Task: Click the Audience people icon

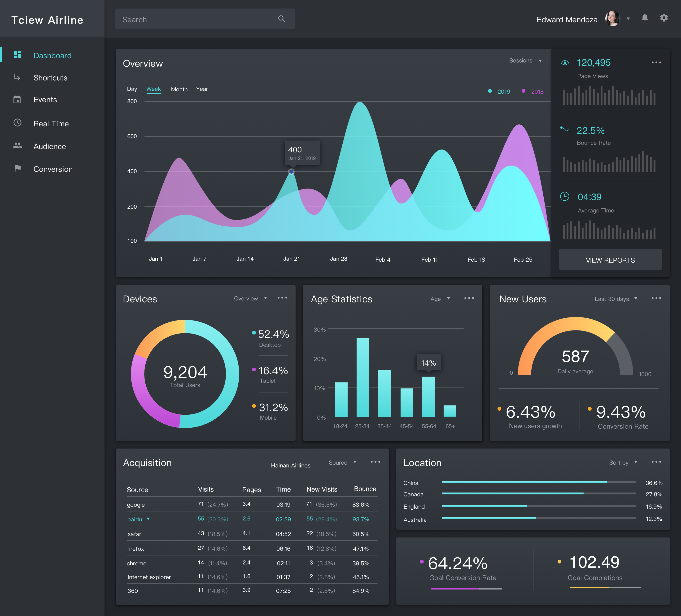Action: coord(17,146)
